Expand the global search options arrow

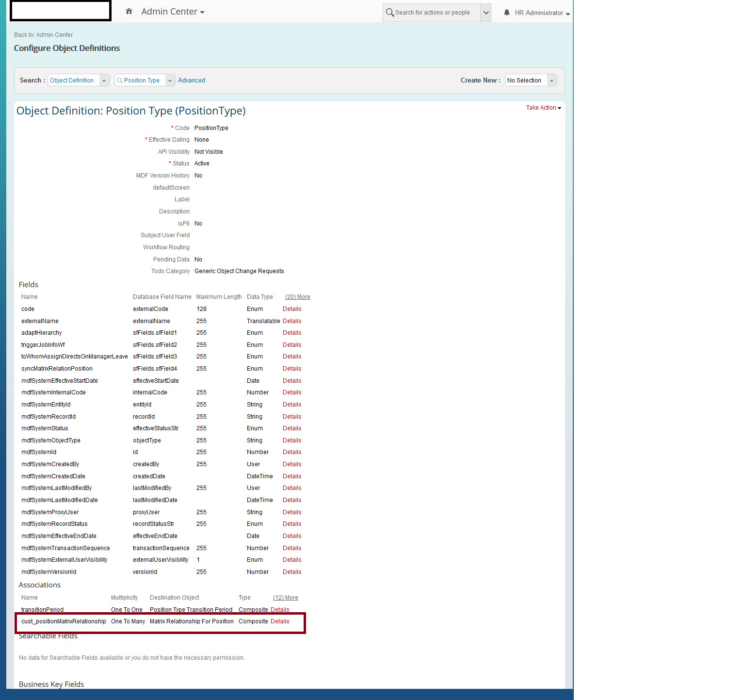point(486,13)
